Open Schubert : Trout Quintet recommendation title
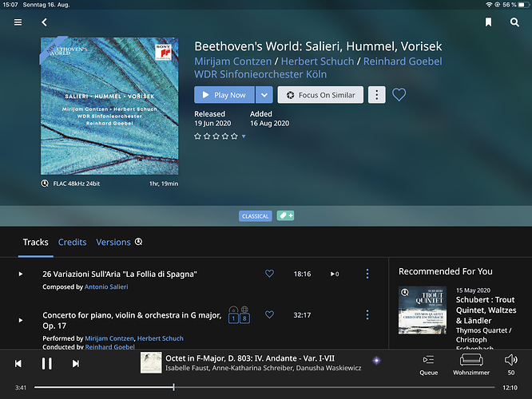This screenshot has width=532, height=399. [x=486, y=310]
